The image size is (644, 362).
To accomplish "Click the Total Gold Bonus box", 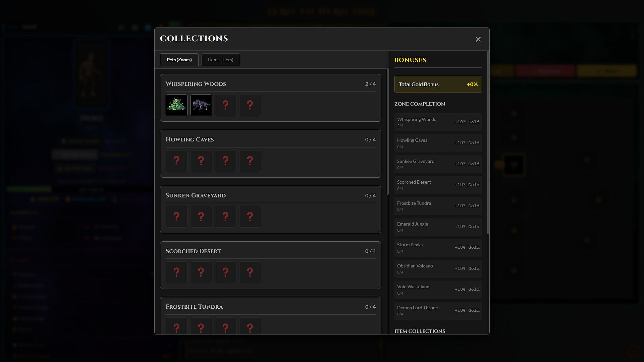I will pyautogui.click(x=438, y=84).
